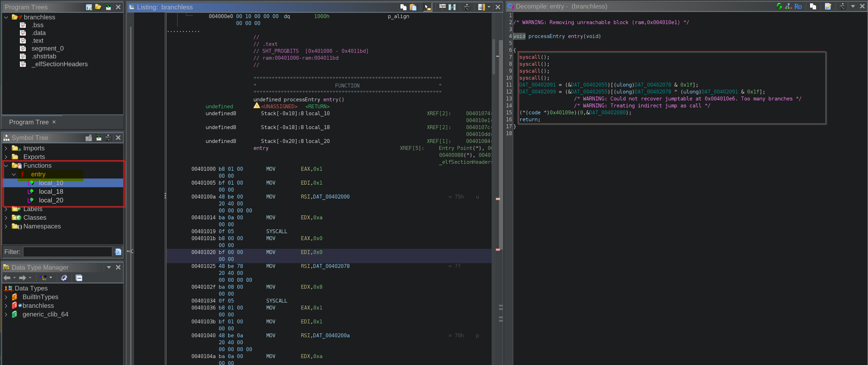
Task: Click the Listing copy icon
Action: tap(403, 7)
